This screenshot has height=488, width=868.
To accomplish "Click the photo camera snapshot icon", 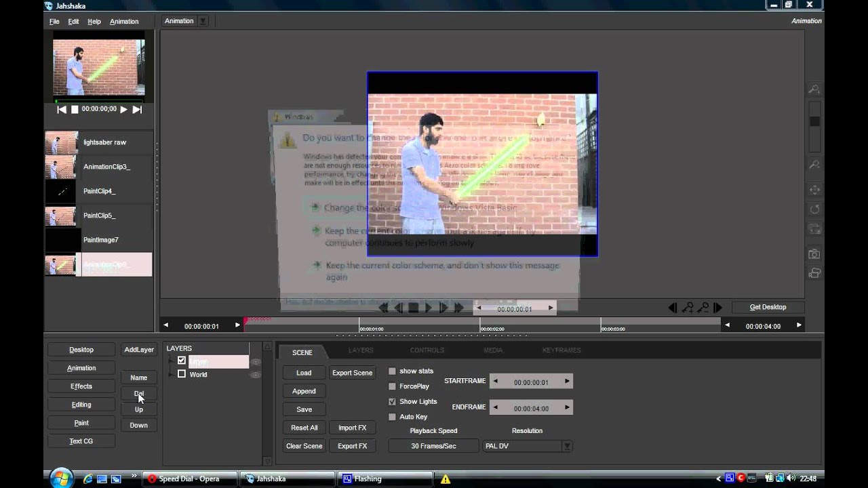I will [814, 254].
